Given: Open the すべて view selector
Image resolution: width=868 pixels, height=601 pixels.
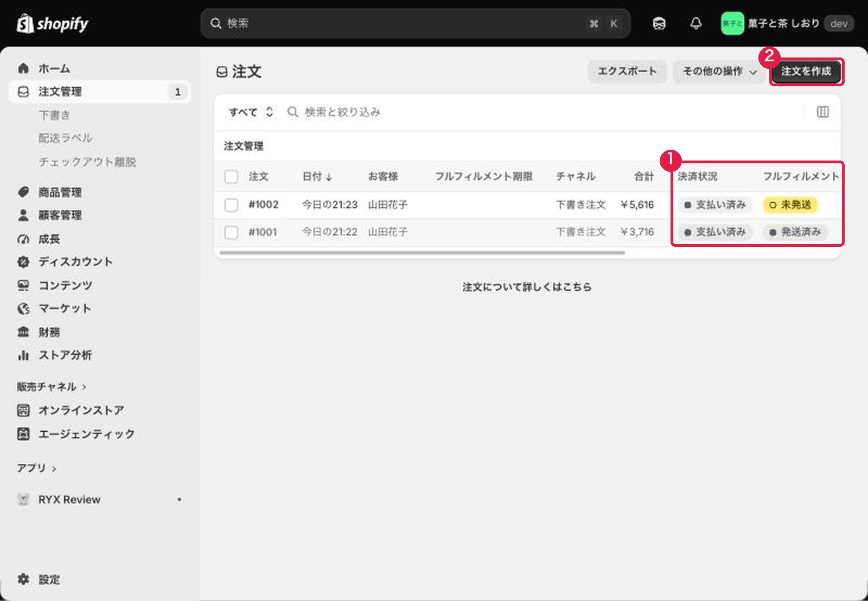Looking at the screenshot, I should [x=251, y=112].
